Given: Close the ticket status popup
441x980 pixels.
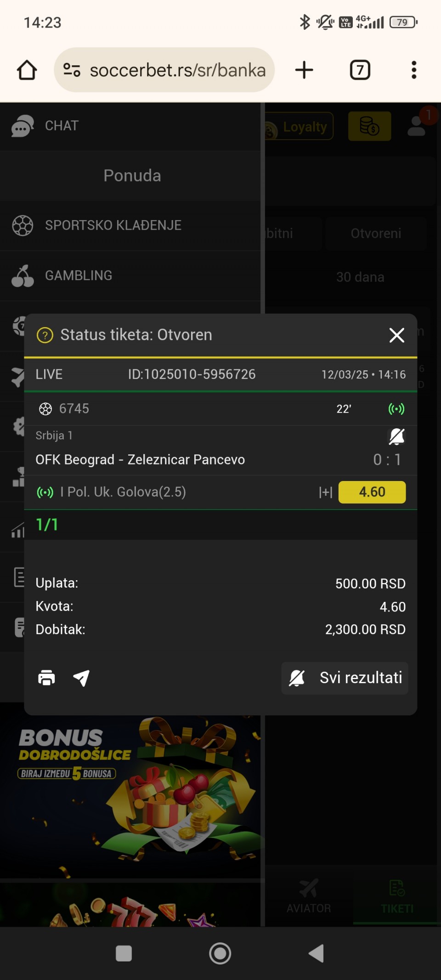Looking at the screenshot, I should 396,335.
